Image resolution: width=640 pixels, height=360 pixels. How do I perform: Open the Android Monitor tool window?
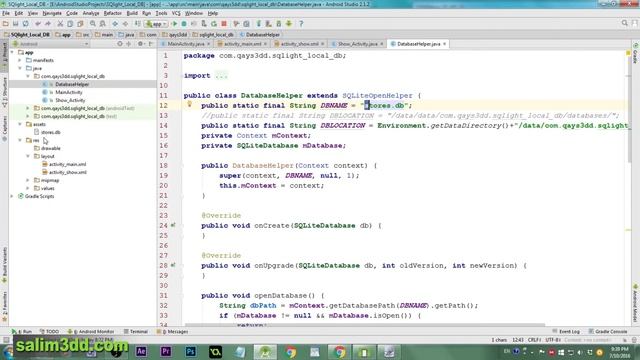pyautogui.click(x=91, y=331)
